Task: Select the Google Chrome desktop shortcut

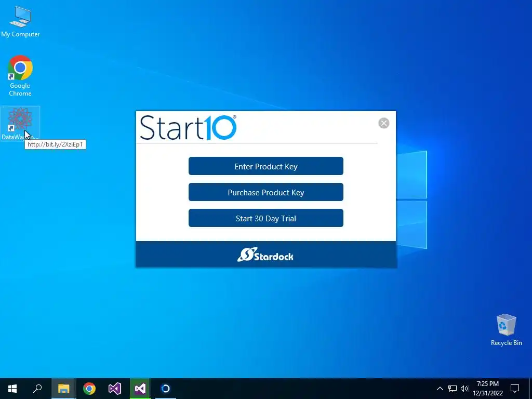Action: 20,76
